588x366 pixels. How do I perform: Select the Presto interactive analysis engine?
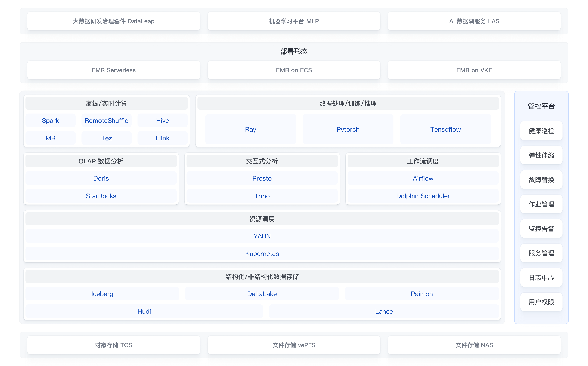pyautogui.click(x=262, y=178)
